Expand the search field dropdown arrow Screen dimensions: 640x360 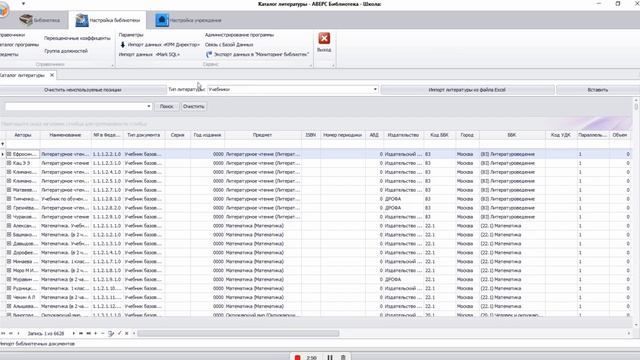pos(149,106)
